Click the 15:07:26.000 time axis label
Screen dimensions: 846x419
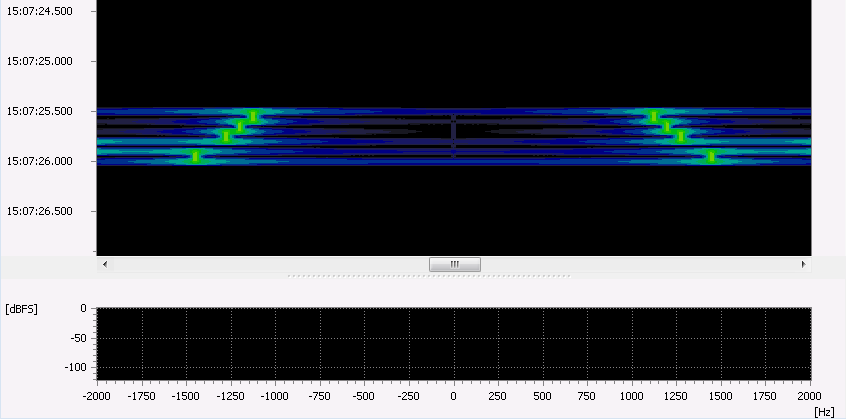click(39, 161)
